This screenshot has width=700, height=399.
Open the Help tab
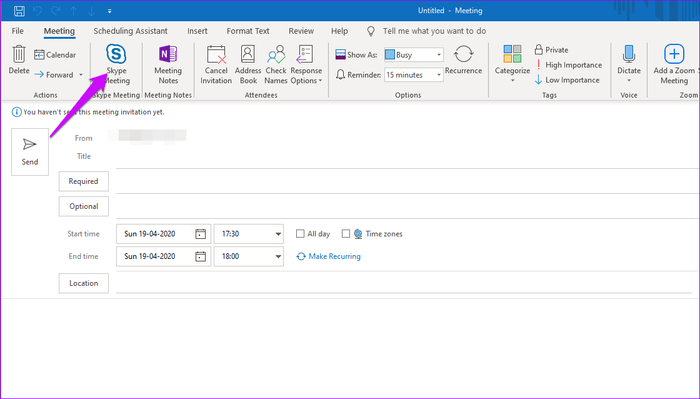tap(339, 31)
